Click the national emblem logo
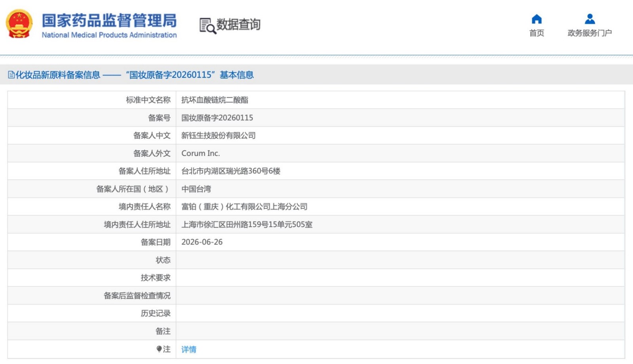This screenshot has height=364, width=633. pos(19,24)
